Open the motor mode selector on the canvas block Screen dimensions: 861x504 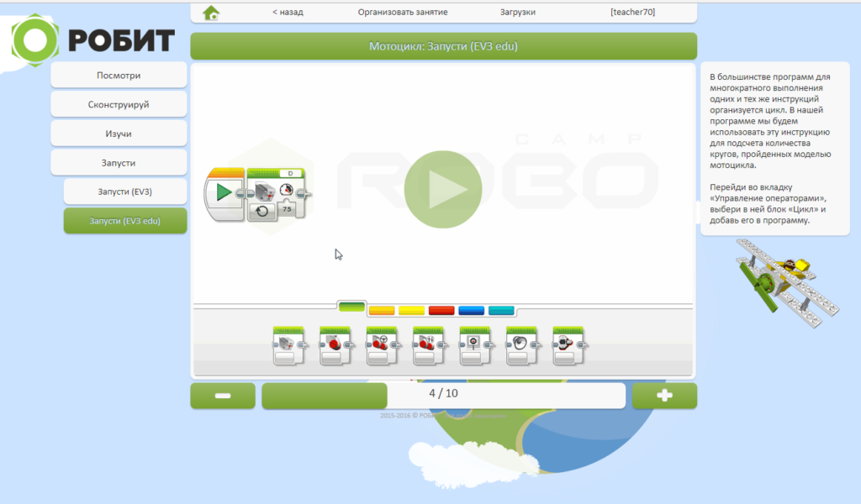click(262, 211)
